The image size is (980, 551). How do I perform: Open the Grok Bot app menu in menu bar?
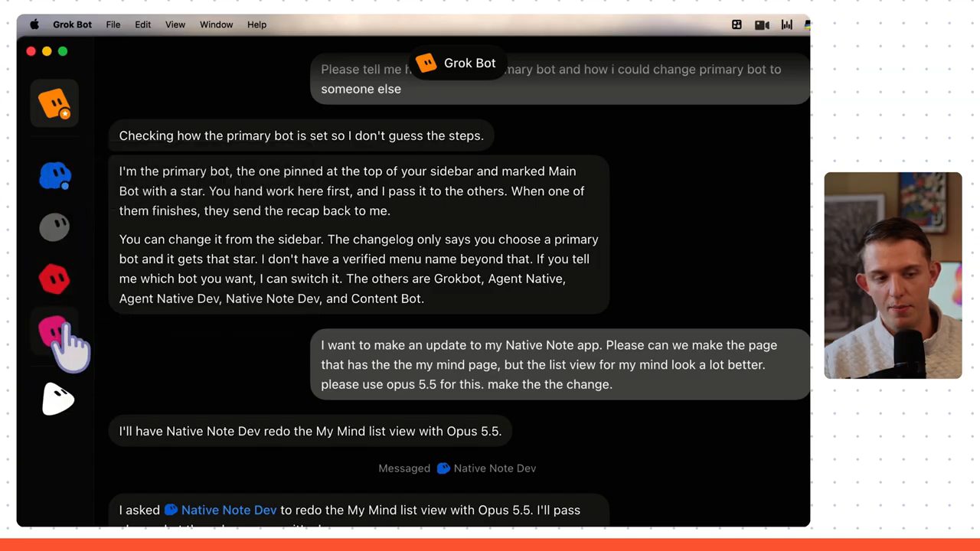tap(72, 24)
